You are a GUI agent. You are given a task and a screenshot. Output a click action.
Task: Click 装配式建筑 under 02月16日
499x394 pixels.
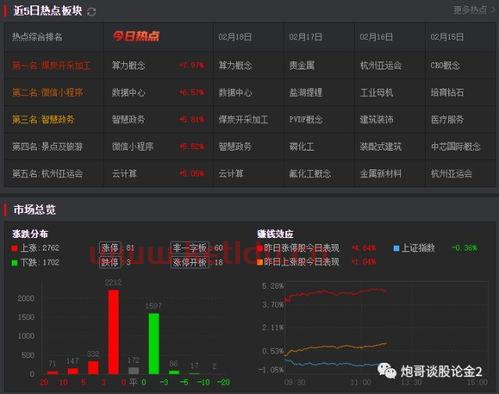[381, 146]
